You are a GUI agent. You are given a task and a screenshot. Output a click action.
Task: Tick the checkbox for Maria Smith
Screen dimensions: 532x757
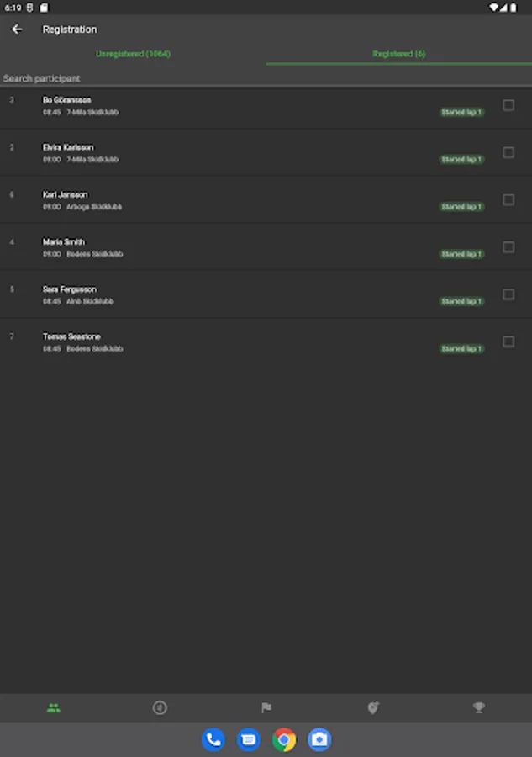tap(508, 247)
